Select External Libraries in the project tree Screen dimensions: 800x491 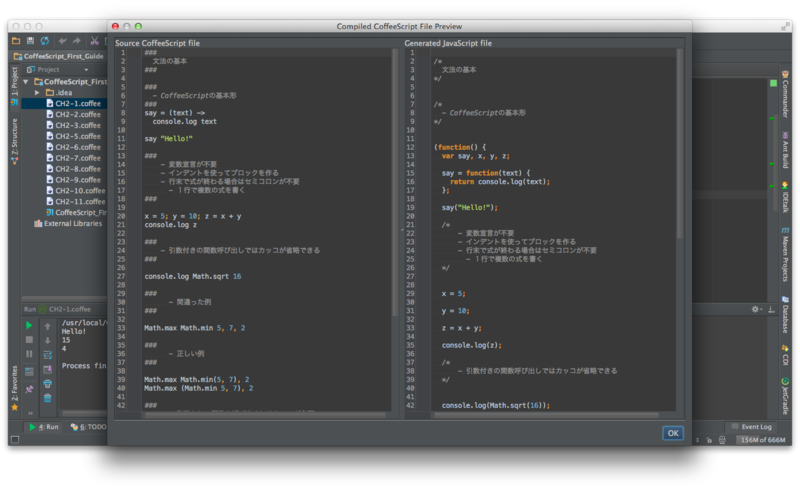tap(68, 224)
